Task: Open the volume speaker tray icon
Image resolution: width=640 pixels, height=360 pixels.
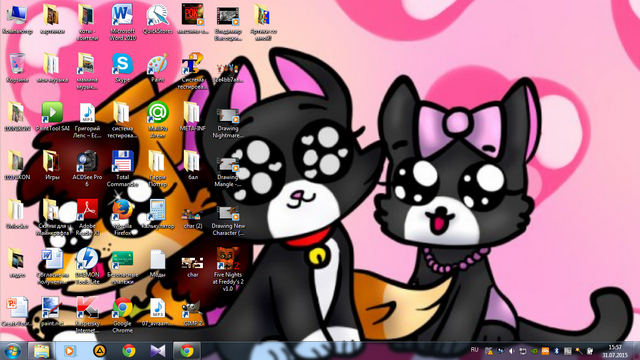Action: coord(511,351)
